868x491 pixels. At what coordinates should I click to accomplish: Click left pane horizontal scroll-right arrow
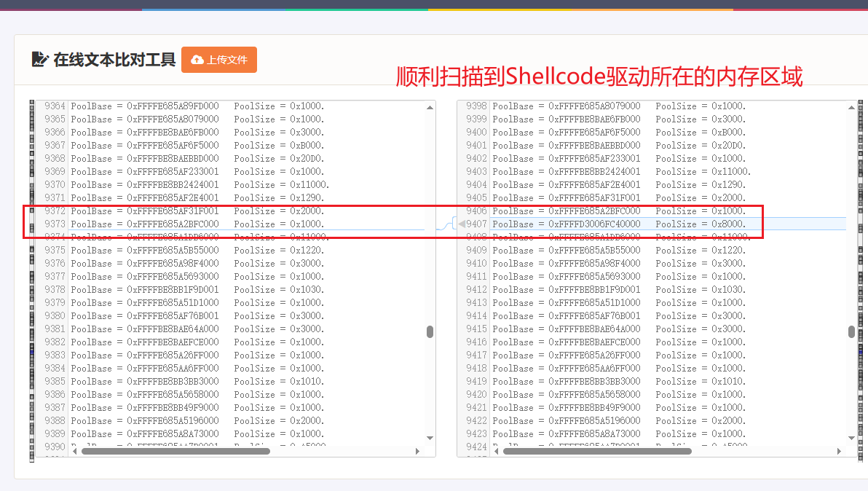417,451
